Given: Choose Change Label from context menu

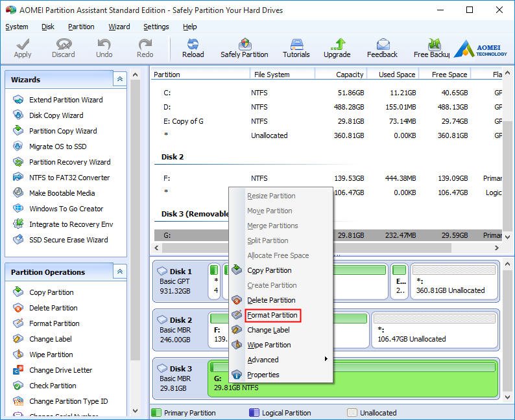Looking at the screenshot, I should [x=281, y=330].
